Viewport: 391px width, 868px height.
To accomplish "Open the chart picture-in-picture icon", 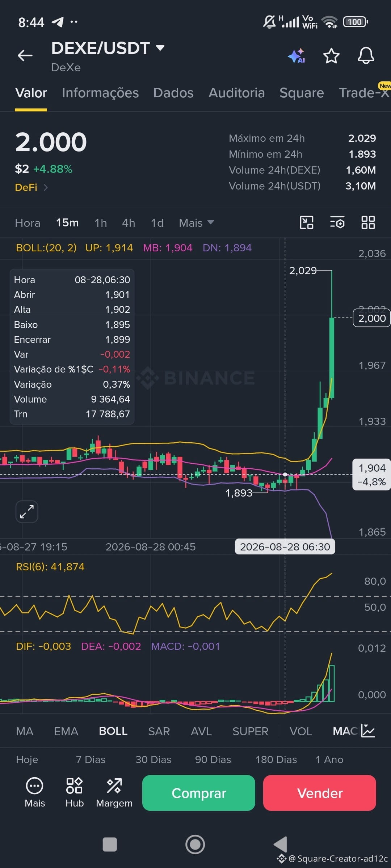I will click(x=307, y=222).
